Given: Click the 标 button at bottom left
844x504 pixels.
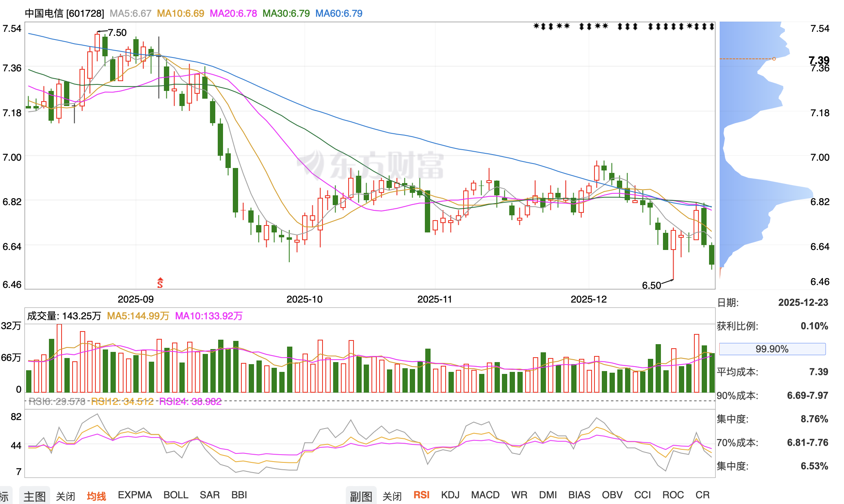Looking at the screenshot, I should pos(4,496).
